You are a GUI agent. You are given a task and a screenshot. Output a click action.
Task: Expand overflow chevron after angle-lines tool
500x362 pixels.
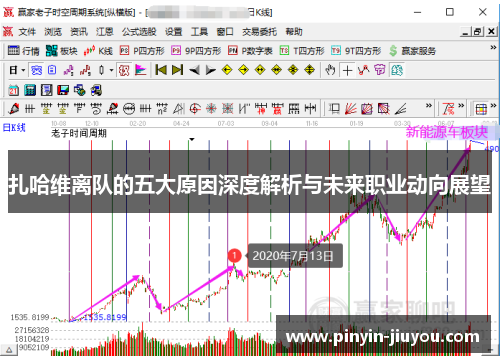click(x=429, y=106)
